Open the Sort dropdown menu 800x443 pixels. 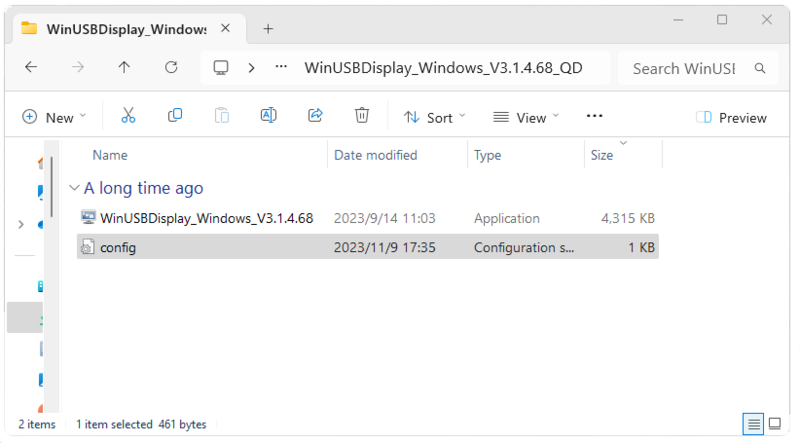pos(434,117)
